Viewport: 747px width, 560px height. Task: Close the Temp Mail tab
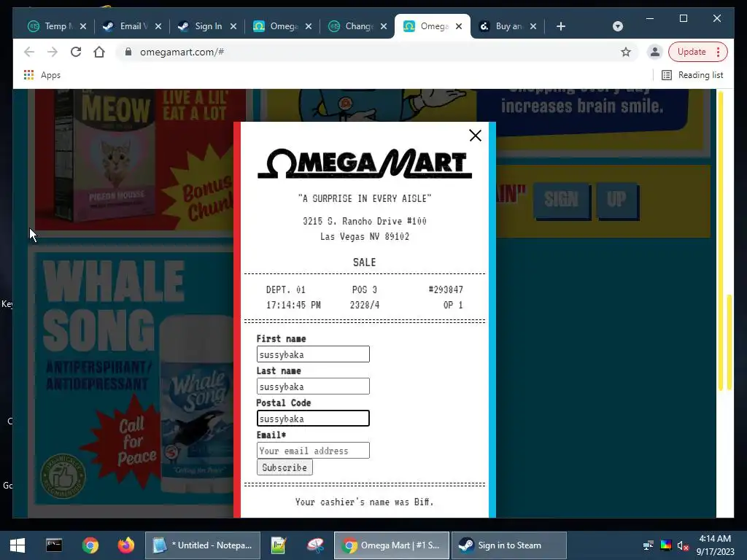click(x=83, y=26)
